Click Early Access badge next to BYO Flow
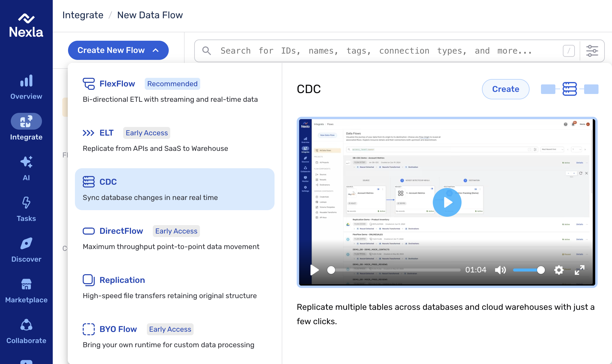 click(x=170, y=329)
